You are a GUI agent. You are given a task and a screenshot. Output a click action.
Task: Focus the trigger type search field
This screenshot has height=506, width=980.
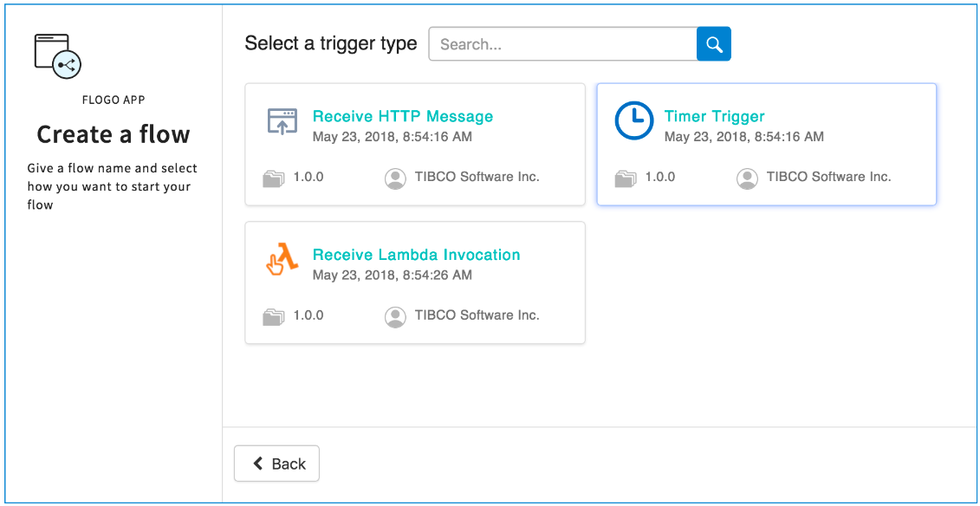click(563, 44)
